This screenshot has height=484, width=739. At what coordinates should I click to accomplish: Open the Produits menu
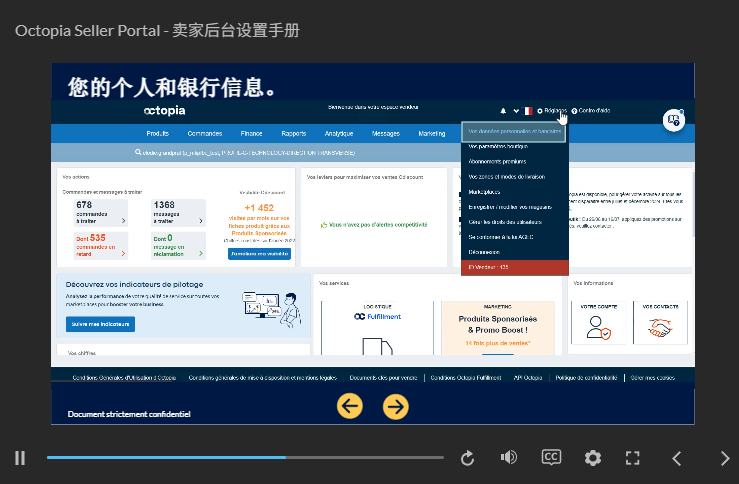(x=157, y=133)
